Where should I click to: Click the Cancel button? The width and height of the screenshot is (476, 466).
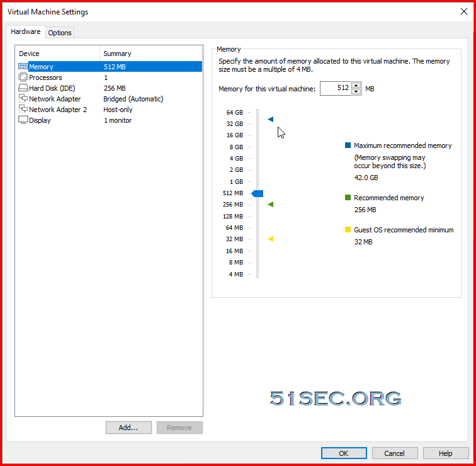click(394, 453)
